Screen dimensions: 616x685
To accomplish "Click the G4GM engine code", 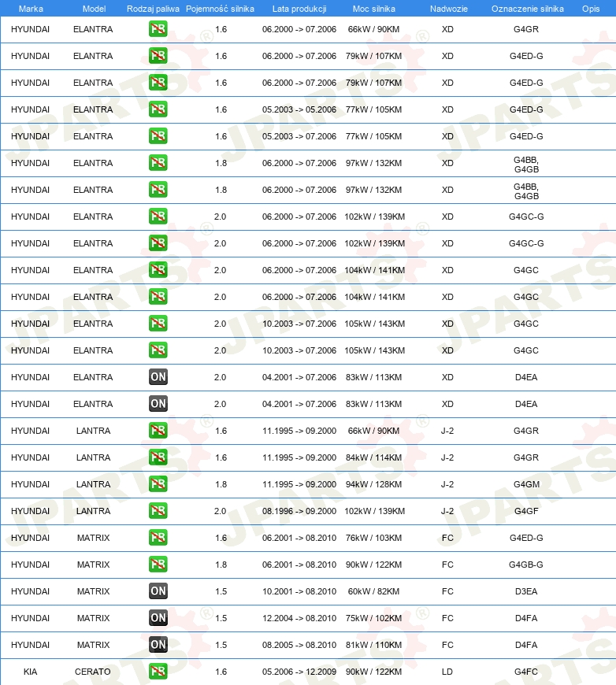I will pos(526,484).
